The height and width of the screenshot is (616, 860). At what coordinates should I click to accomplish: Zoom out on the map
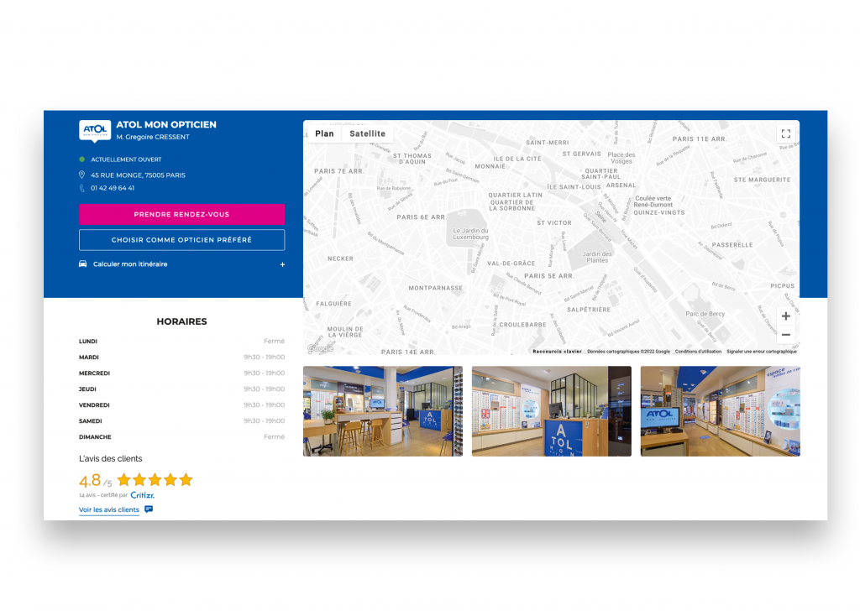click(x=785, y=335)
